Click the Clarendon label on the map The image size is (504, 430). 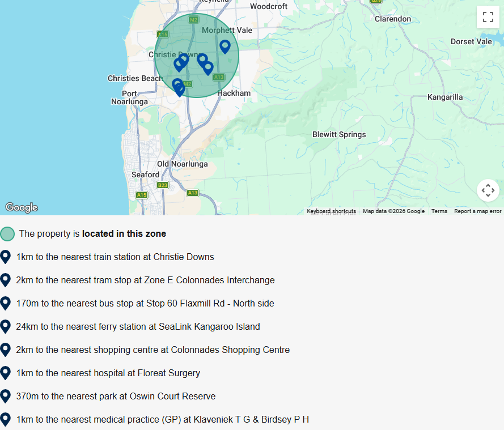click(393, 19)
